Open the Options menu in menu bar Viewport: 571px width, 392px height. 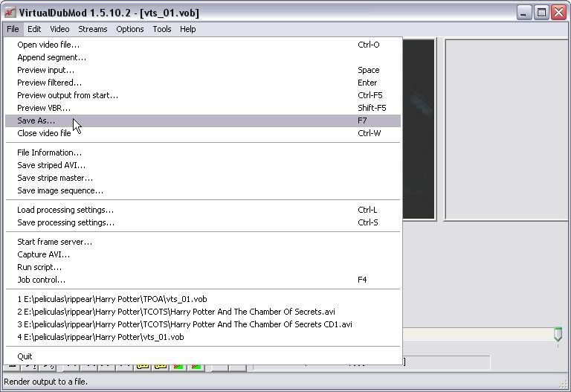tap(130, 29)
